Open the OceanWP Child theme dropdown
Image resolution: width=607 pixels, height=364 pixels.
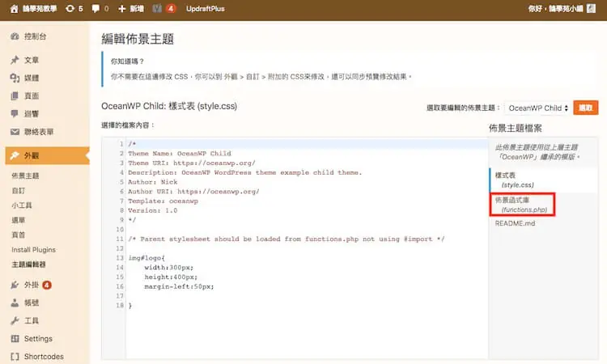pos(538,108)
